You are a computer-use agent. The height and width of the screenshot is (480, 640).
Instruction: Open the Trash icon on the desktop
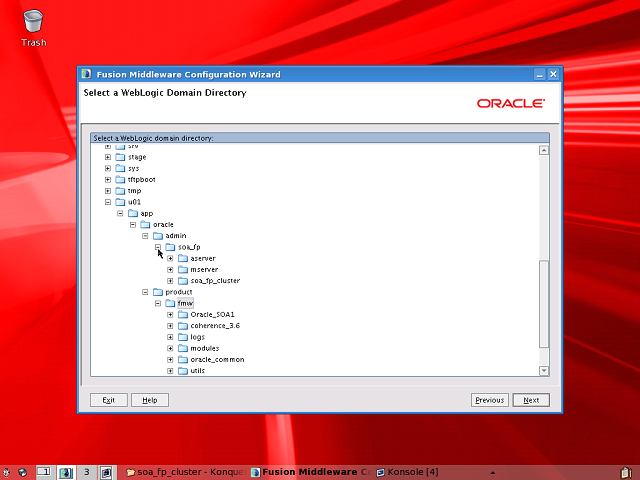(33, 28)
